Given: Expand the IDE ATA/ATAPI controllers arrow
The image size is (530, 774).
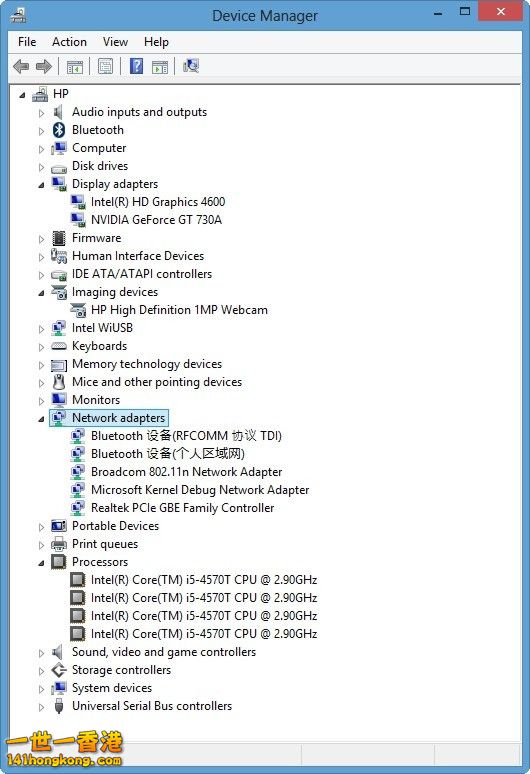Looking at the screenshot, I should coord(41,275).
